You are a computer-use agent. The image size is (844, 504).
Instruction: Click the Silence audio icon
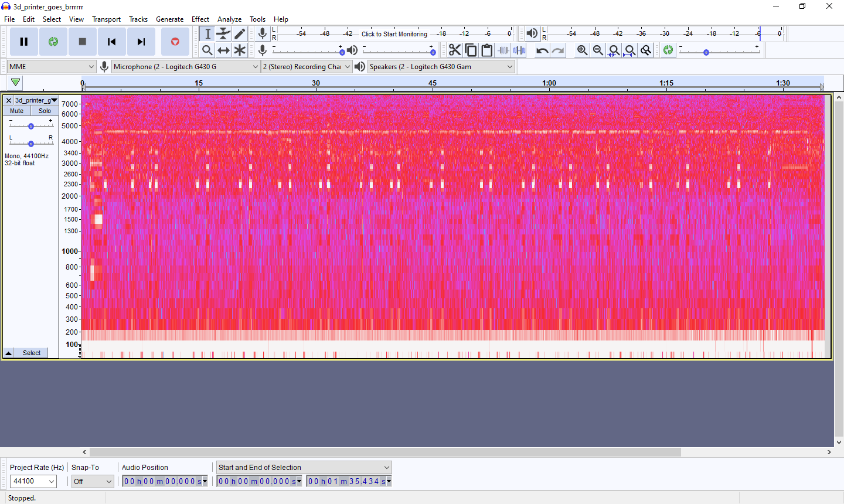519,50
